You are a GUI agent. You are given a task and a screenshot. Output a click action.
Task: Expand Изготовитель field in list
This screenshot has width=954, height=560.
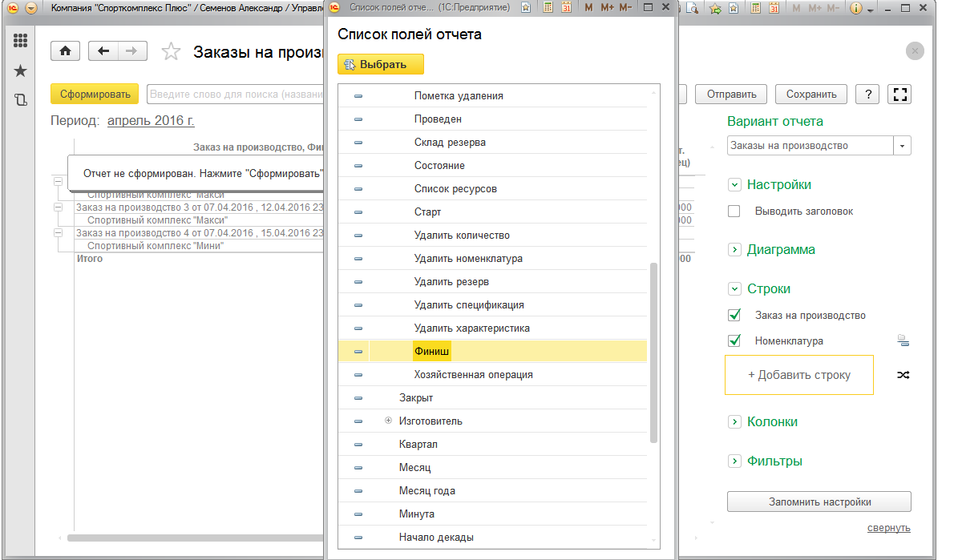(388, 421)
